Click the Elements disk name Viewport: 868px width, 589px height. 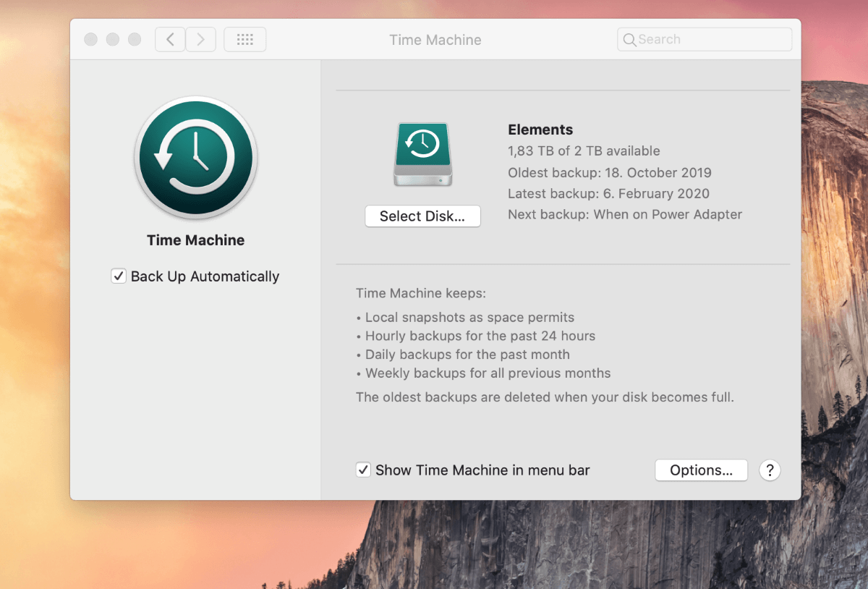(540, 130)
